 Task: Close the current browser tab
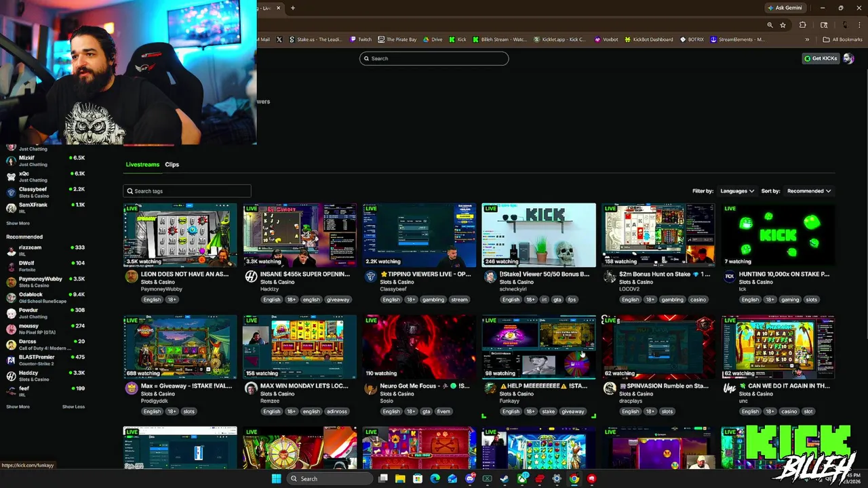[x=278, y=8]
